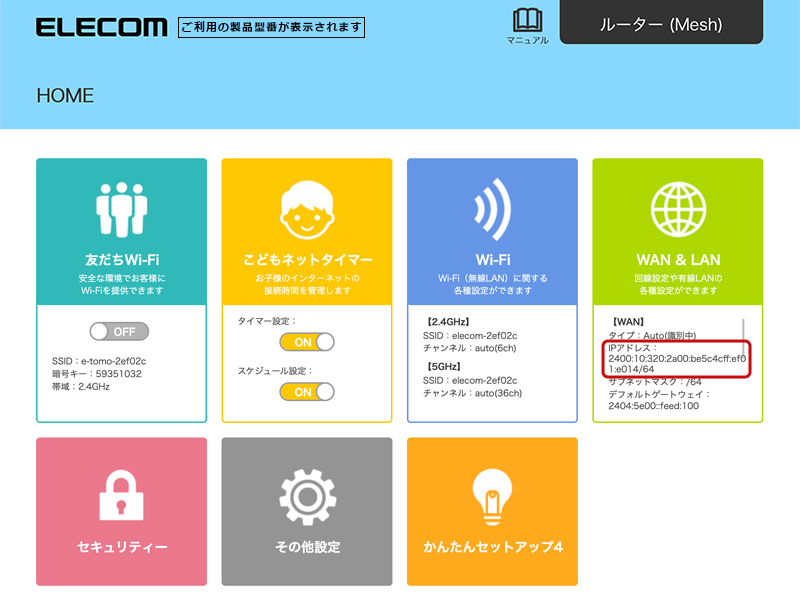Click the 【5GHz】 heading

click(x=444, y=366)
